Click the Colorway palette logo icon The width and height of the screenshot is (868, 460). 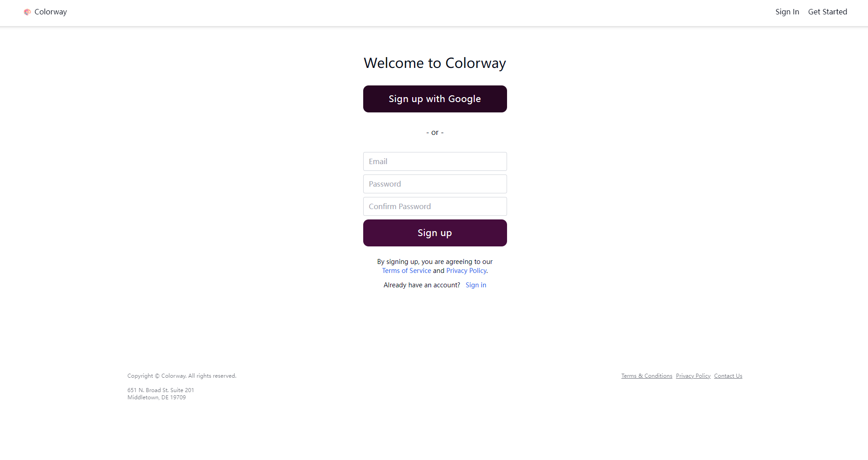point(27,12)
